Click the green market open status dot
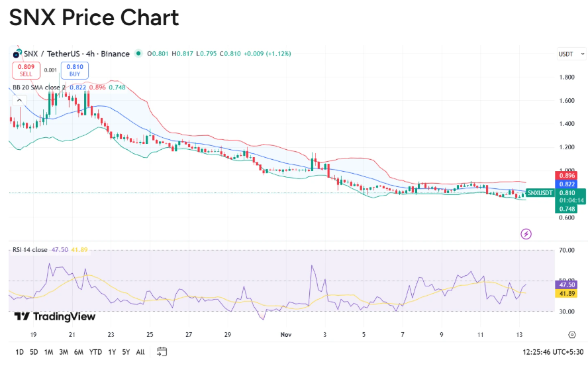The width and height of the screenshot is (588, 368). 138,54
